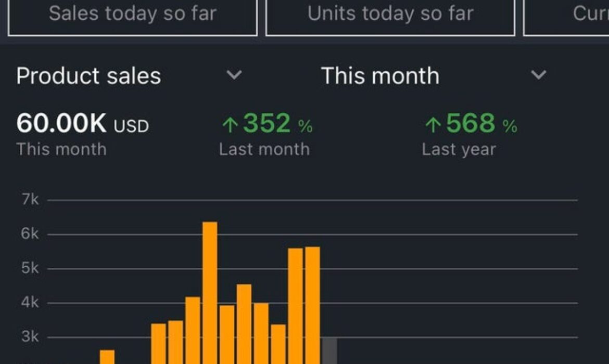Open the Product sales metric selector
Screen dimensions: 609x364
pos(88,76)
